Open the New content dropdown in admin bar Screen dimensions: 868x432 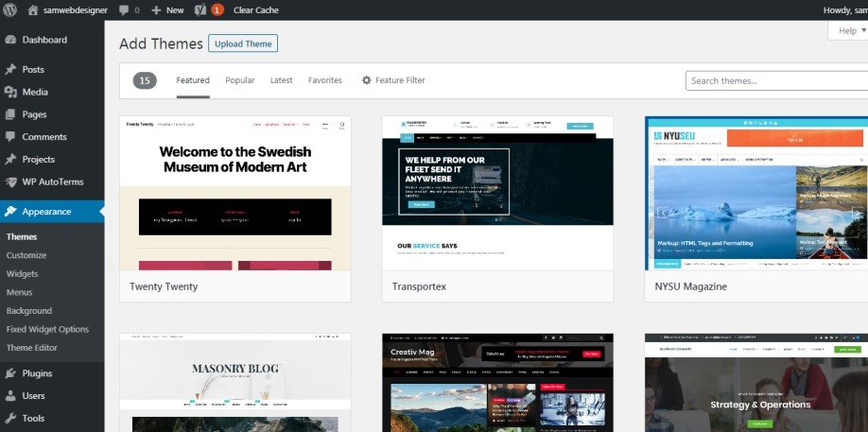click(x=167, y=10)
